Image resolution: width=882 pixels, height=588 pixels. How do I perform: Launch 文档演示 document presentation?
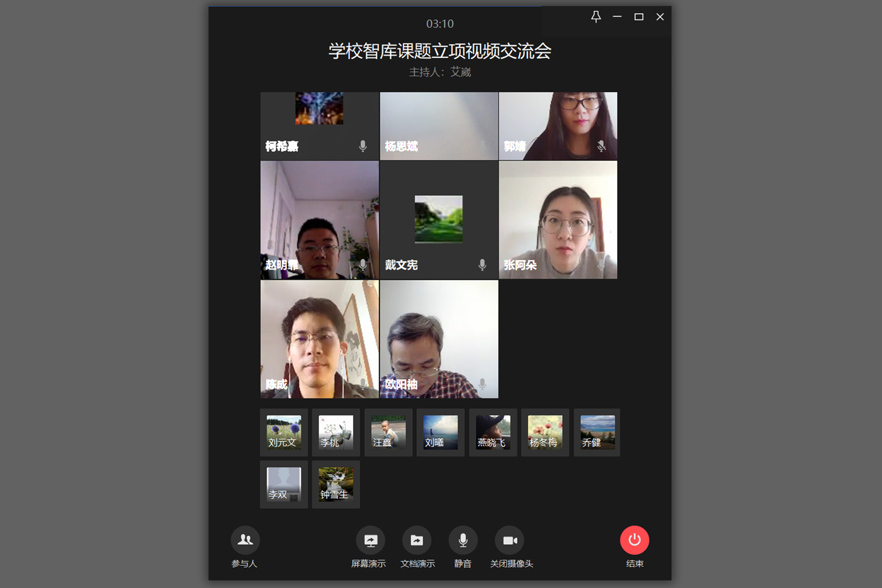coord(417,540)
